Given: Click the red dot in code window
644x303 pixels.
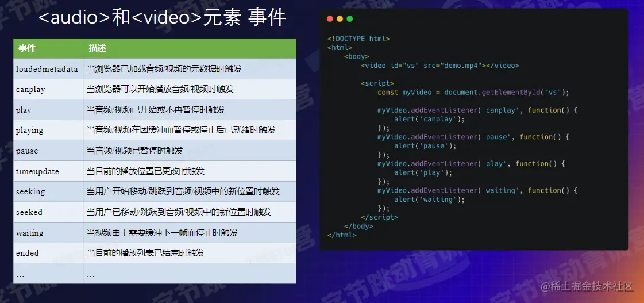Looking at the screenshot, I should tap(330, 19).
